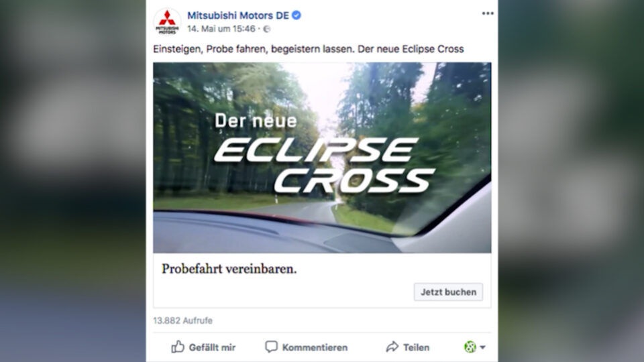Open the three-dot post options menu
The image size is (644, 362).
click(x=488, y=13)
